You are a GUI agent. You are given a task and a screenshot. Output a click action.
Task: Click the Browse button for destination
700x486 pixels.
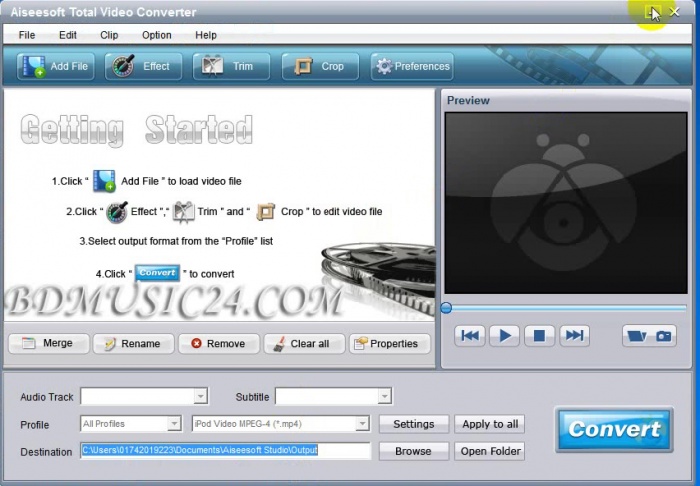click(413, 451)
